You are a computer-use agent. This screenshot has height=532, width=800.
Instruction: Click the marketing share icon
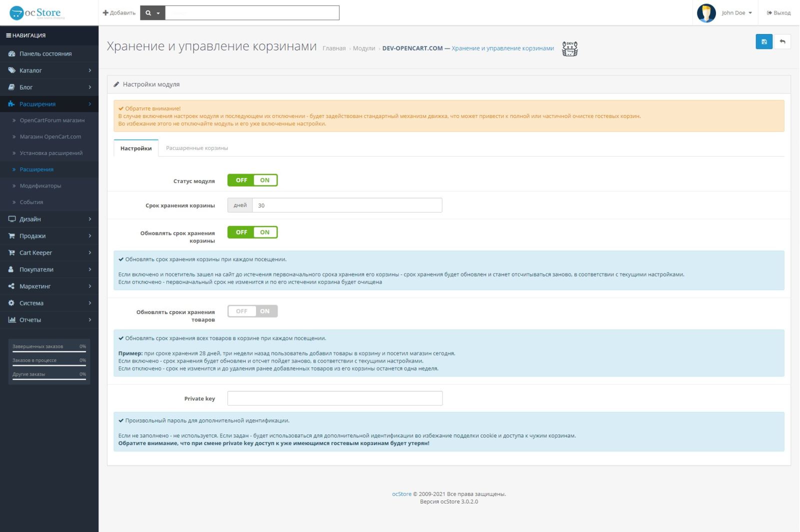[11, 286]
